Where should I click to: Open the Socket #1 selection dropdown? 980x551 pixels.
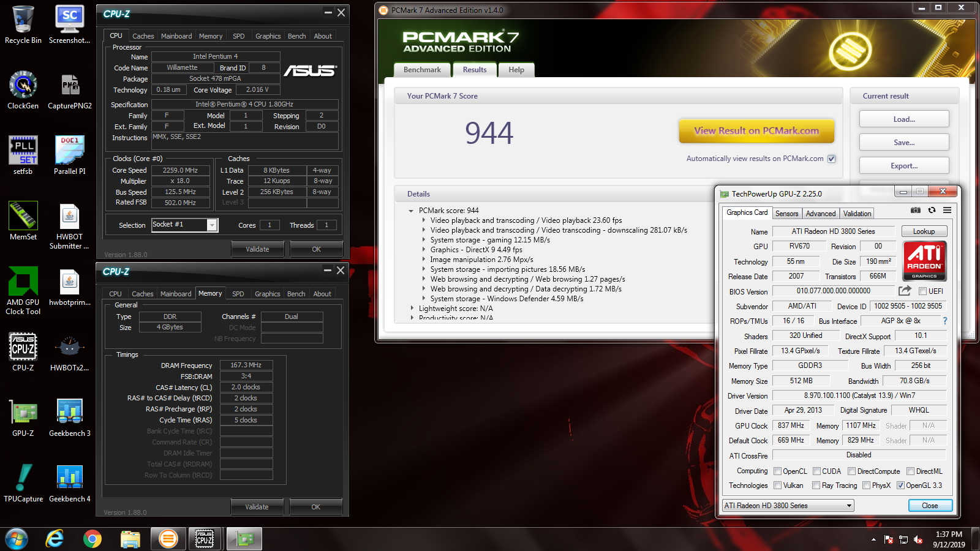point(212,225)
